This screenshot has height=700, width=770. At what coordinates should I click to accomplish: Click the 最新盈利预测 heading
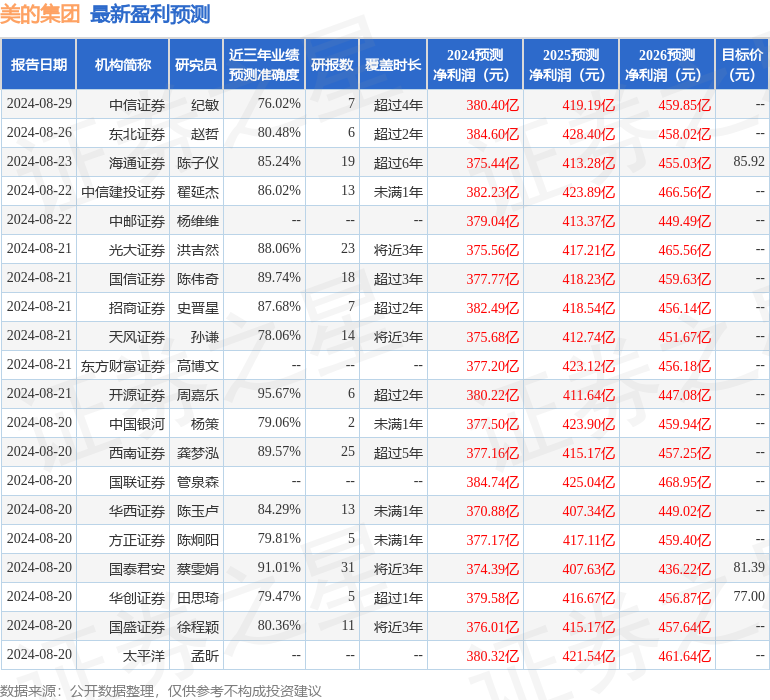150,14
